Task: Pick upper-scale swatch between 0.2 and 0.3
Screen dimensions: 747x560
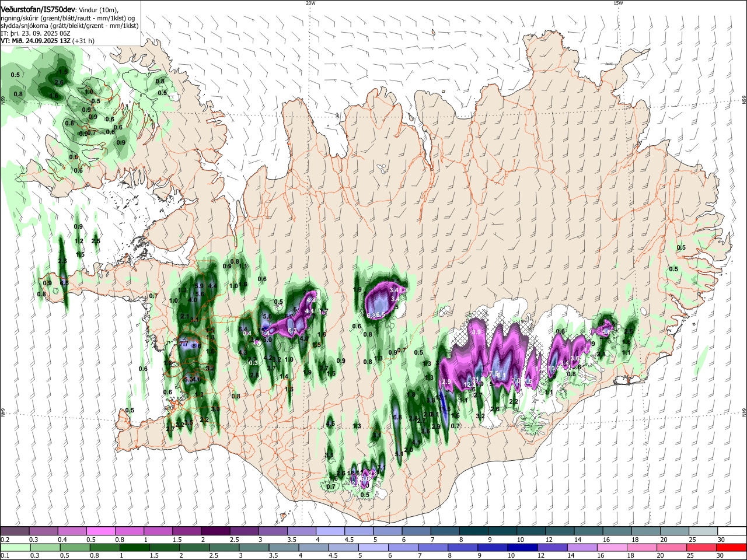Action: 16,531
